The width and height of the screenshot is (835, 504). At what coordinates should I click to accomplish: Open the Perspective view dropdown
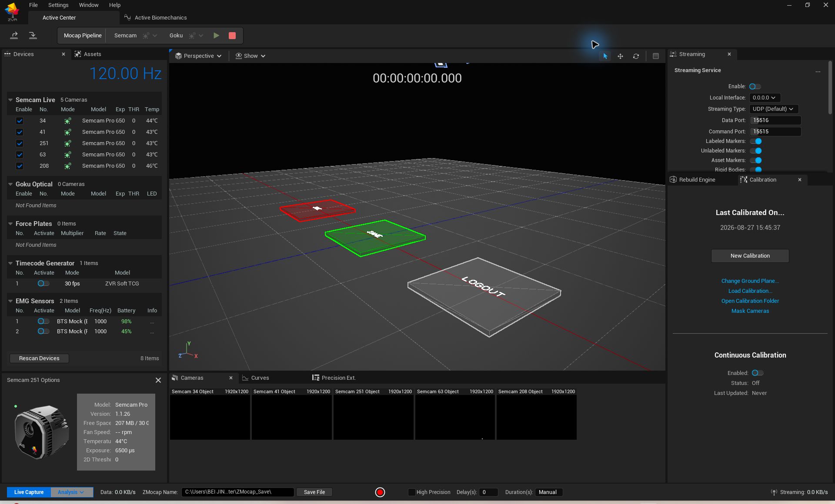198,56
